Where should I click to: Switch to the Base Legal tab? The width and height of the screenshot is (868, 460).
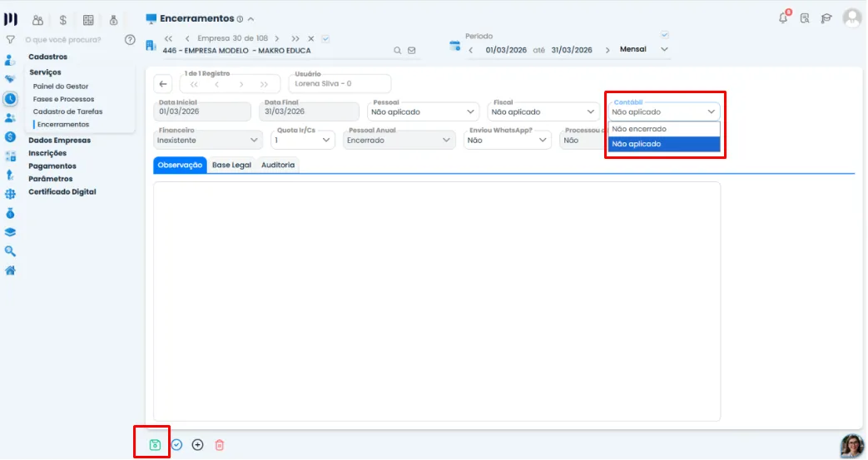click(x=232, y=166)
